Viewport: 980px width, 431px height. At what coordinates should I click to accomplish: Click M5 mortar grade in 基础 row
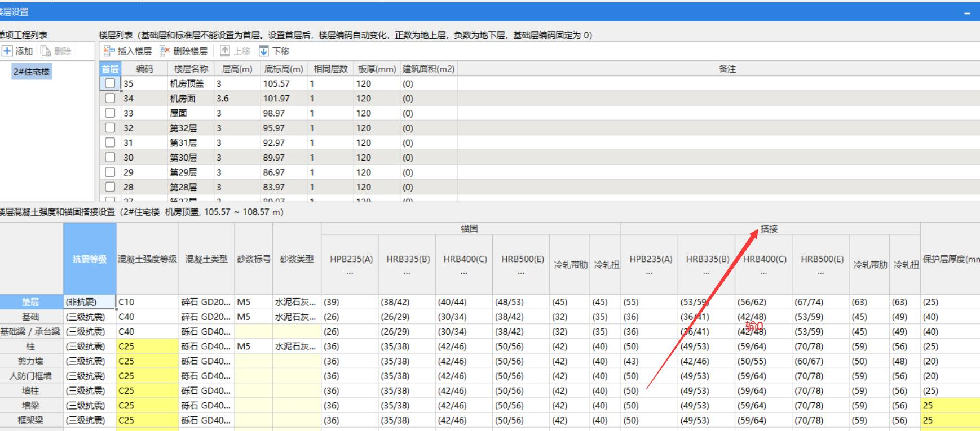pyautogui.click(x=254, y=317)
